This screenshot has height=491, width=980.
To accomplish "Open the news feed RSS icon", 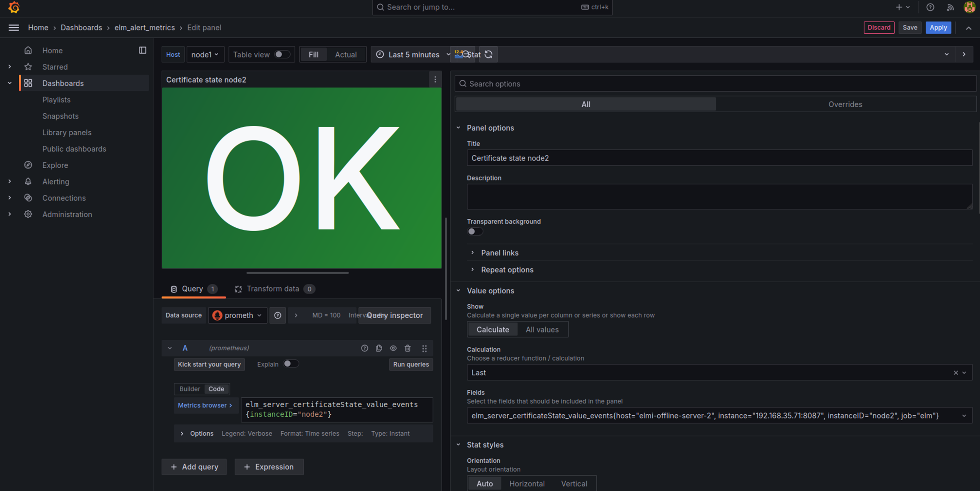I will [950, 7].
